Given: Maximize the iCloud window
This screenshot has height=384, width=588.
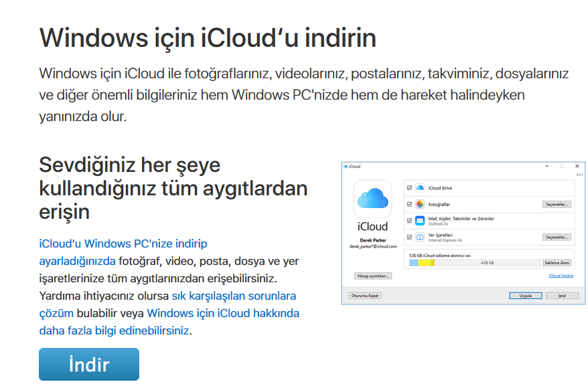Looking at the screenshot, I should pos(562,167).
